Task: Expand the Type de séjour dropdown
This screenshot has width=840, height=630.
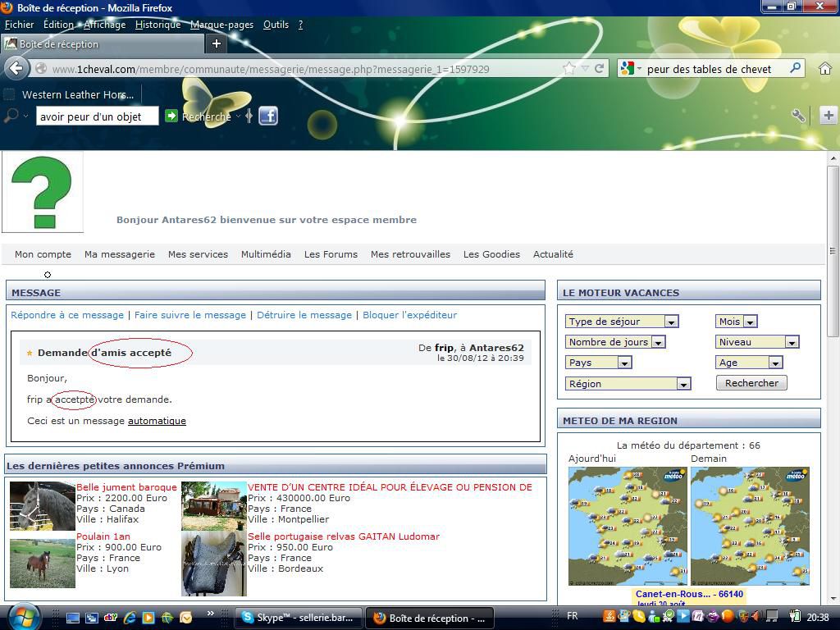Action: (671, 322)
